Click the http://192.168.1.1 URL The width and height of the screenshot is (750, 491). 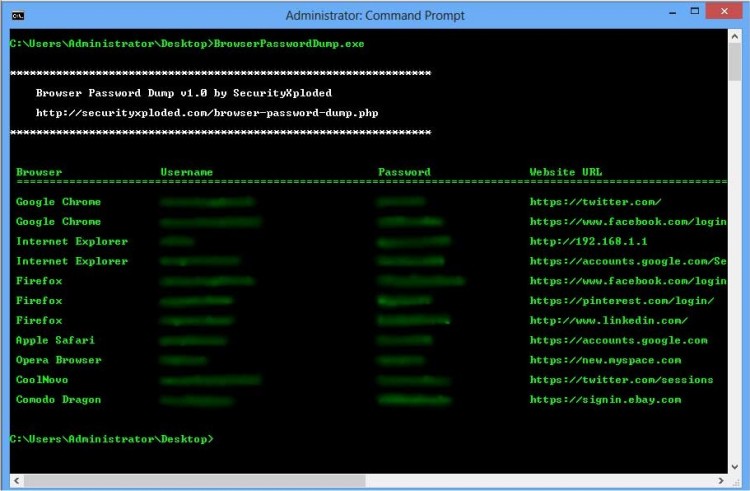click(588, 241)
